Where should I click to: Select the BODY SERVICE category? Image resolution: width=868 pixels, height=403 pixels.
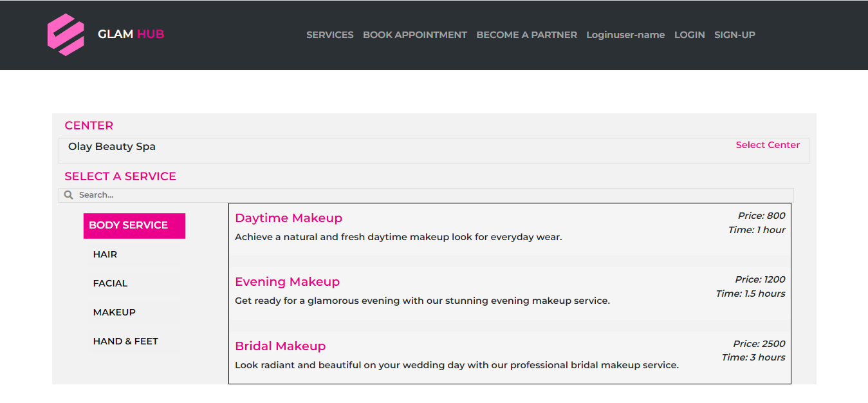pyautogui.click(x=134, y=225)
